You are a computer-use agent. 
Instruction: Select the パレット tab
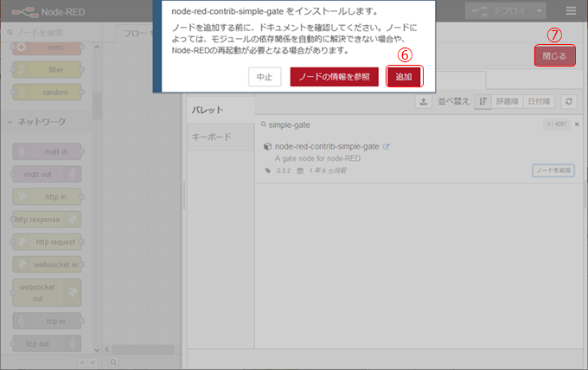point(208,109)
